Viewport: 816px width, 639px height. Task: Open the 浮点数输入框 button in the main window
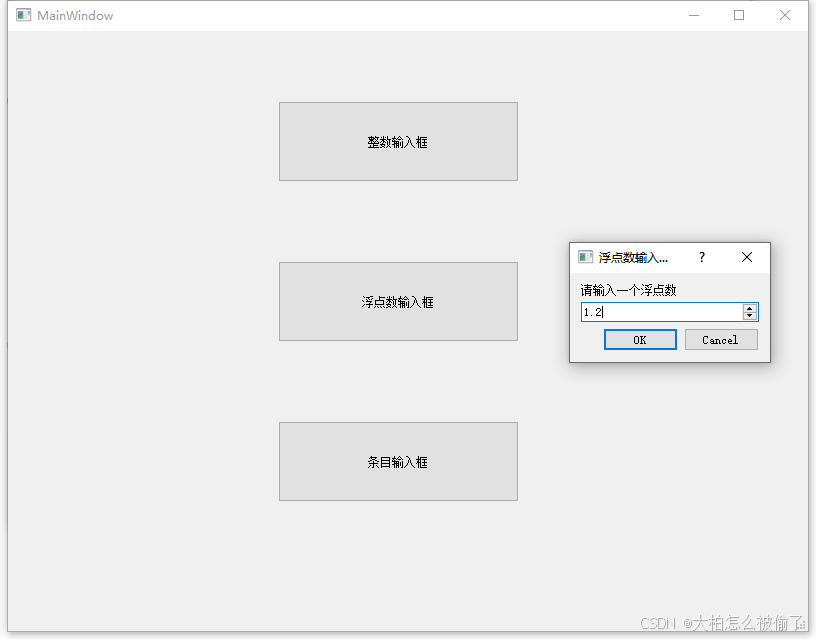pyautogui.click(x=398, y=302)
